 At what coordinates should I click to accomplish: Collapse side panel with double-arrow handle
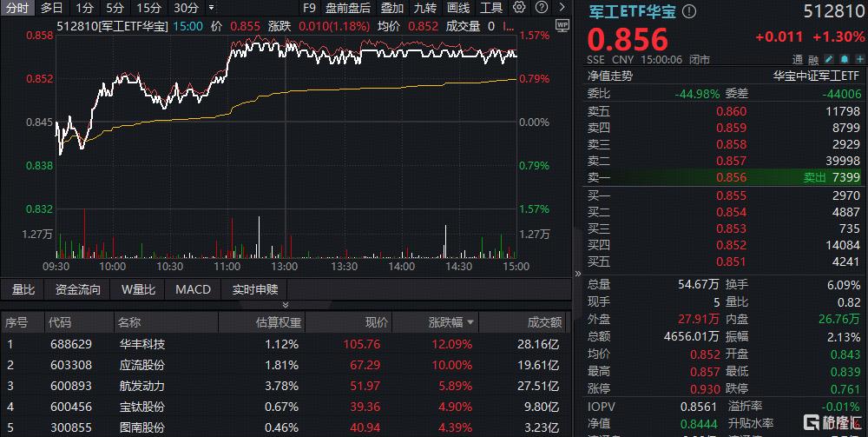(578, 273)
